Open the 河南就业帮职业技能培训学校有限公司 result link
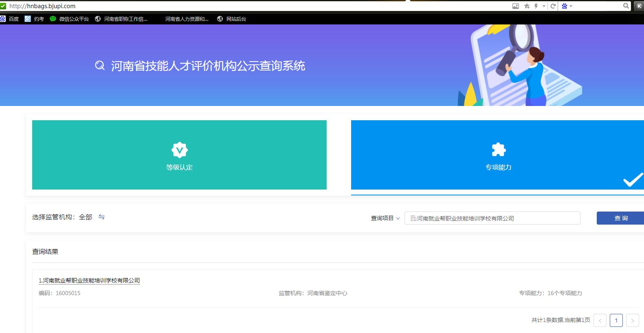This screenshot has height=333, width=644. [x=89, y=280]
